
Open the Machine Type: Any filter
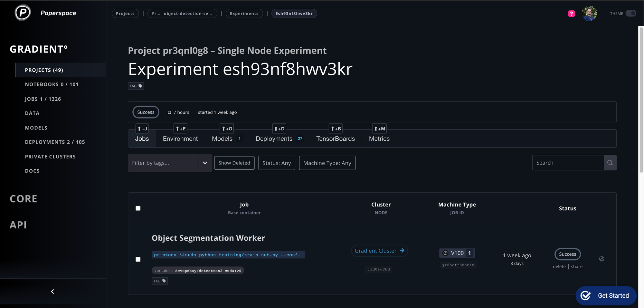point(327,163)
